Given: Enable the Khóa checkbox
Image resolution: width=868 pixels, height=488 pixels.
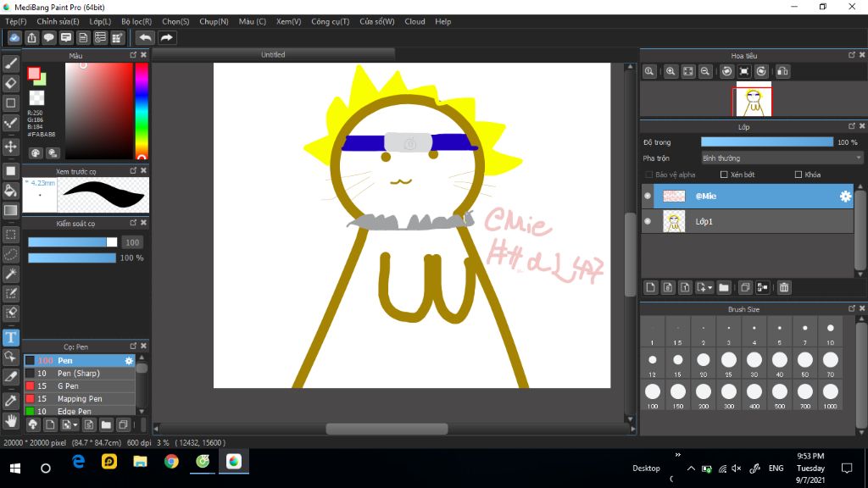Looking at the screenshot, I should click(x=798, y=175).
